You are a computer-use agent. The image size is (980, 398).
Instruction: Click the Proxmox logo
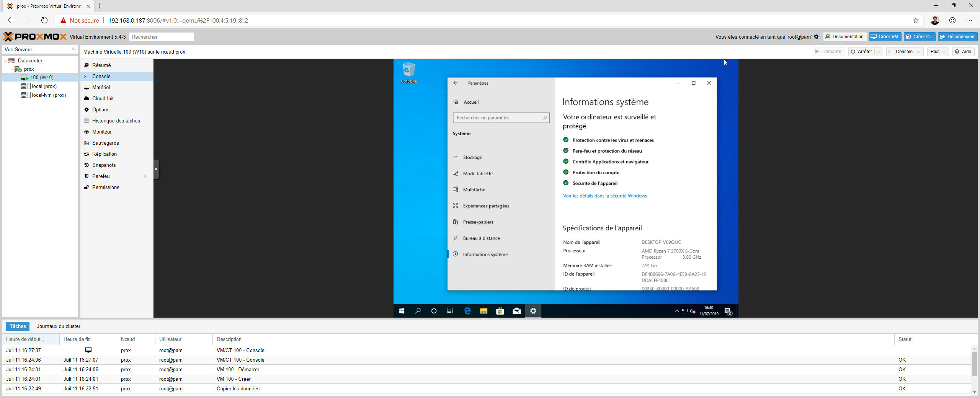tap(35, 37)
